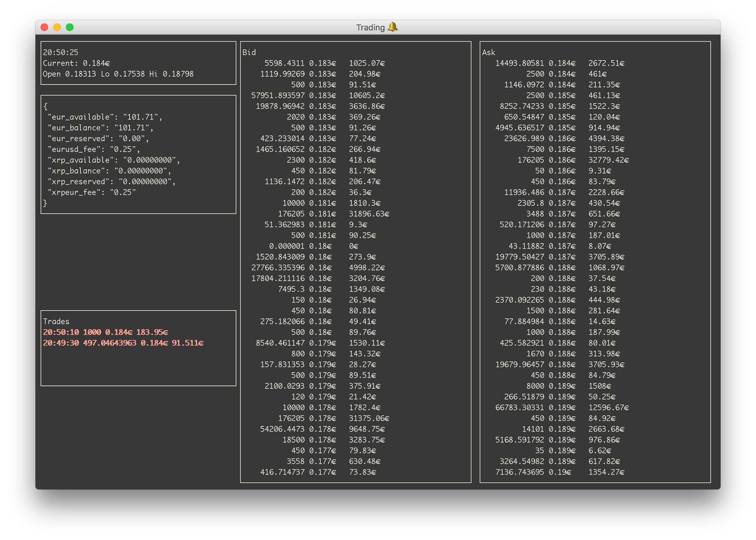Select the ask row with amount 2370.092265

(x=558, y=300)
